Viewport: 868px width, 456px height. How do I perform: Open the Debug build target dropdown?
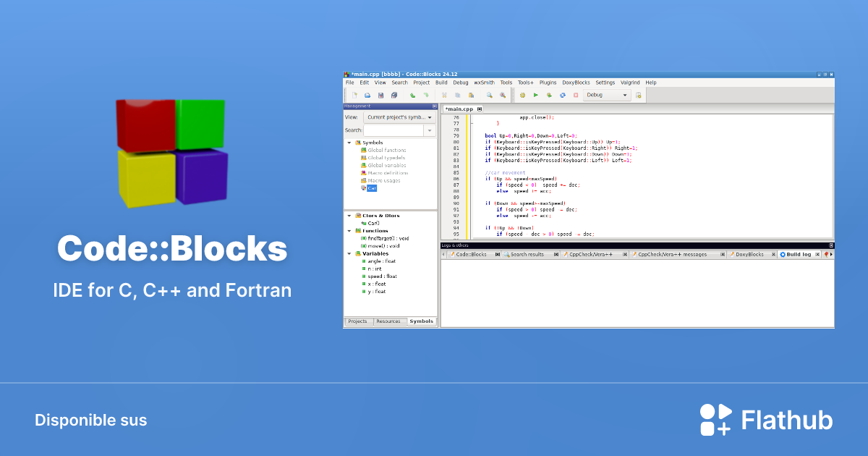click(x=626, y=94)
